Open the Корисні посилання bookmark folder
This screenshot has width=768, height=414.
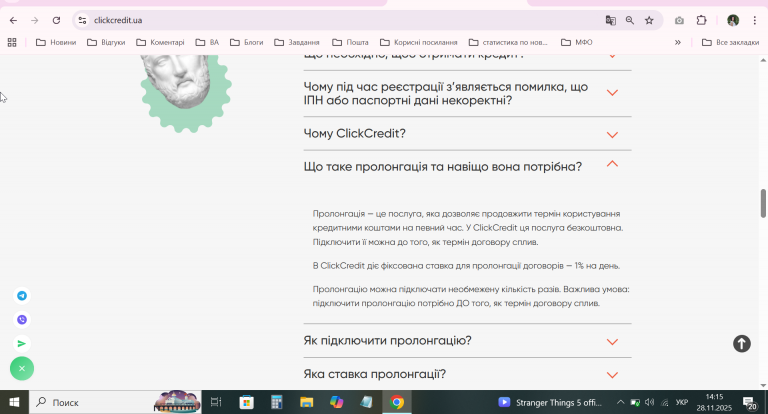(419, 43)
